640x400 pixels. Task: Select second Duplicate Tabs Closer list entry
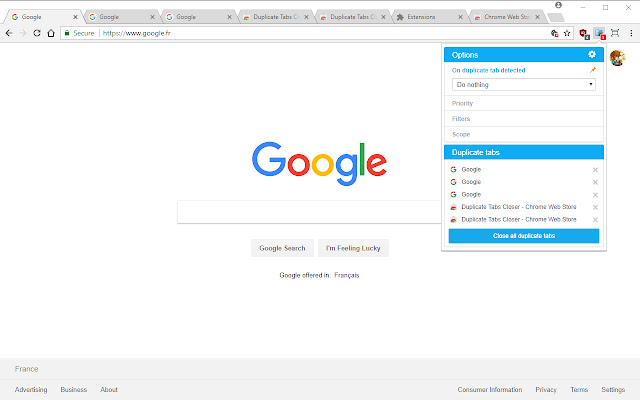pyautogui.click(x=519, y=220)
